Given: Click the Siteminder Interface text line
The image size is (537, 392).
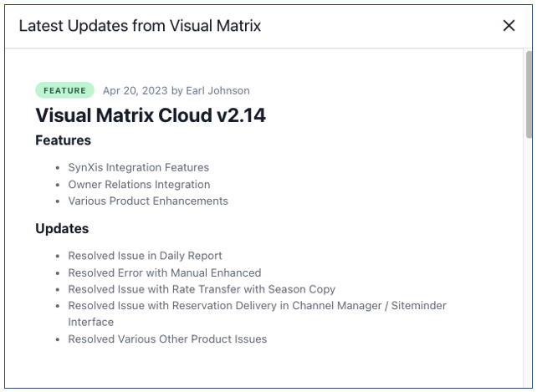Looking at the screenshot, I should click(x=90, y=322).
